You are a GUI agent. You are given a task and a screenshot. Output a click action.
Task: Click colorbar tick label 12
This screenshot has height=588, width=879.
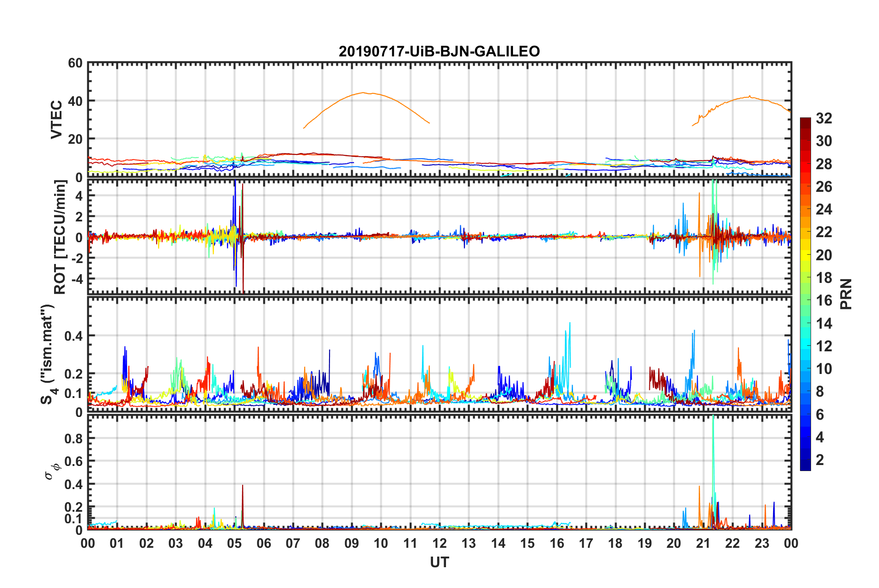click(x=824, y=346)
